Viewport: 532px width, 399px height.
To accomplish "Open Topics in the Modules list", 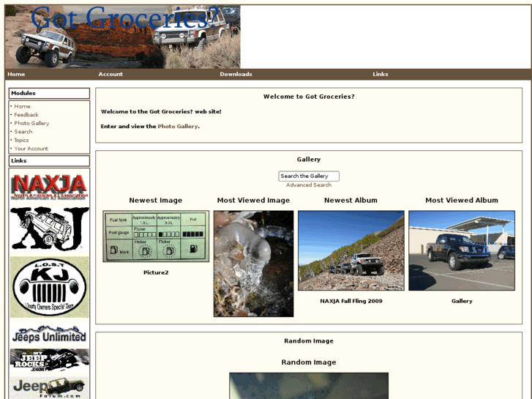I will pyautogui.click(x=21, y=141).
